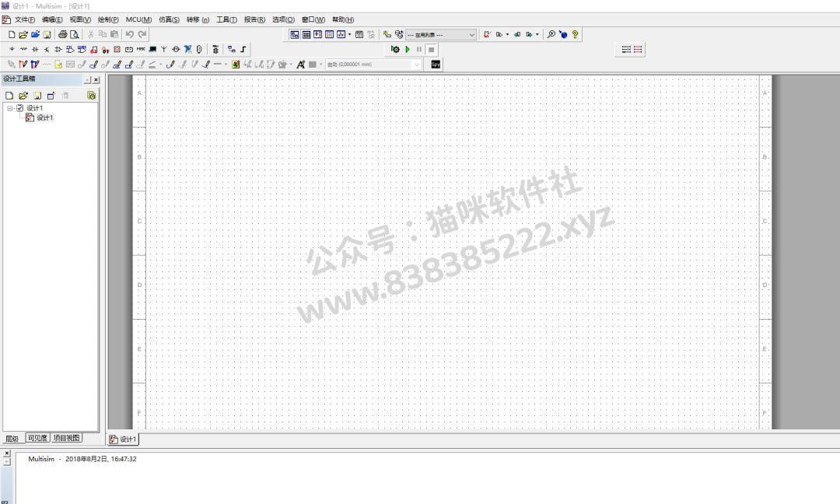Print the circuit using the printer icon

click(x=63, y=34)
